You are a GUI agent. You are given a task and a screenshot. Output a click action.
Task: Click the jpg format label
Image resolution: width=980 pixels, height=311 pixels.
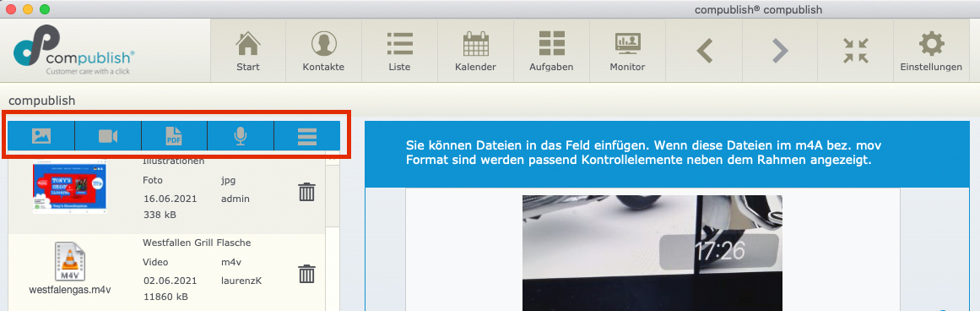pyautogui.click(x=228, y=181)
